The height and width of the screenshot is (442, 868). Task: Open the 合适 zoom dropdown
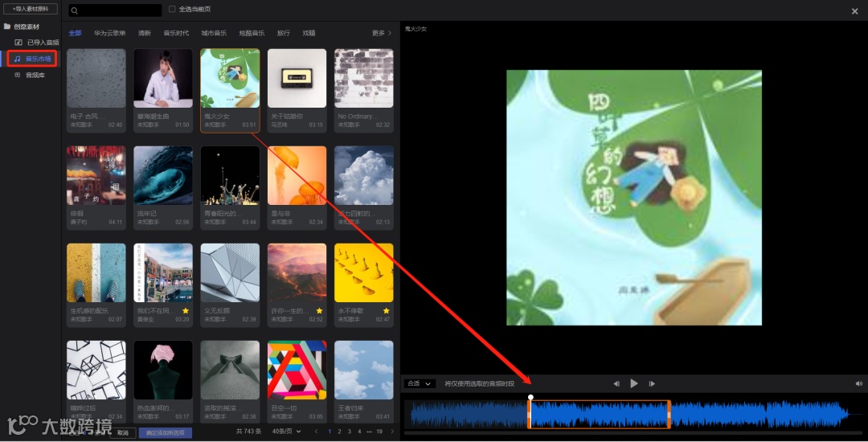pos(419,383)
